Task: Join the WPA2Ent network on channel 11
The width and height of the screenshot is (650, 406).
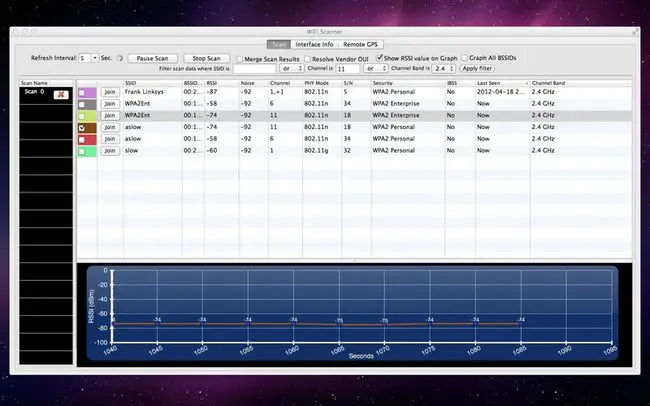Action: [110, 115]
